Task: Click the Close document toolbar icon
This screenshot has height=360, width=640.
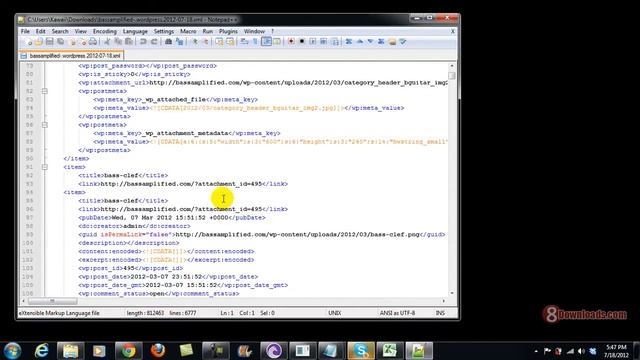Action: click(73, 42)
